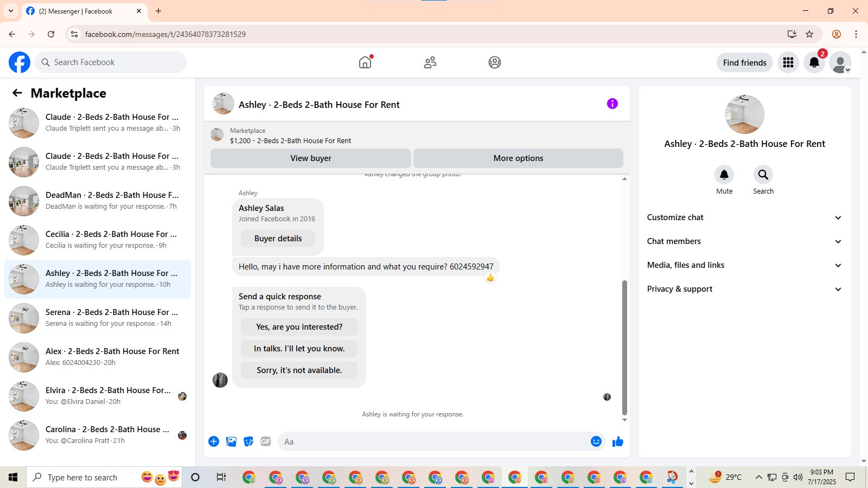Open the notifications bell with 2 badge
The image size is (868, 488).
tap(814, 62)
